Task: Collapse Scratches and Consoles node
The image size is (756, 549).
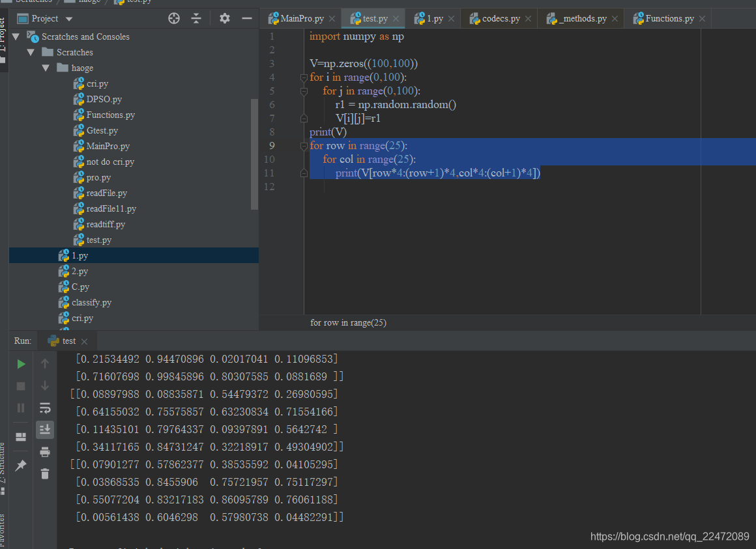Action: point(16,36)
